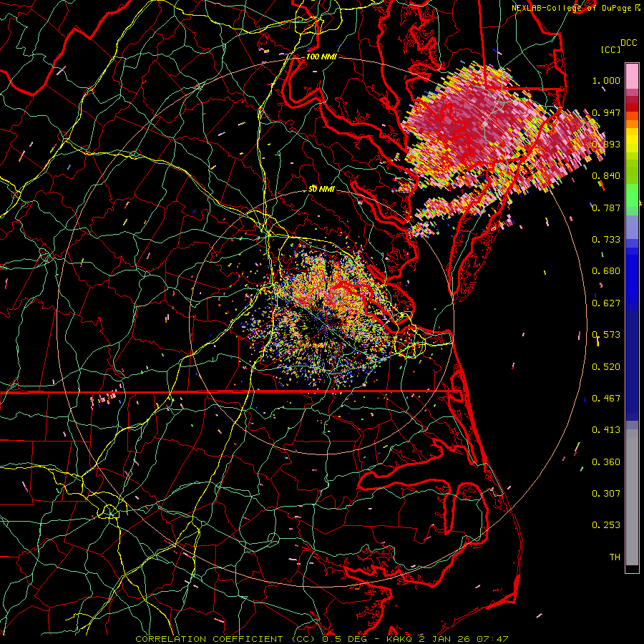The width and height of the screenshot is (644, 644).
Task: Select the 0.840 scale value
Action: click(x=606, y=176)
